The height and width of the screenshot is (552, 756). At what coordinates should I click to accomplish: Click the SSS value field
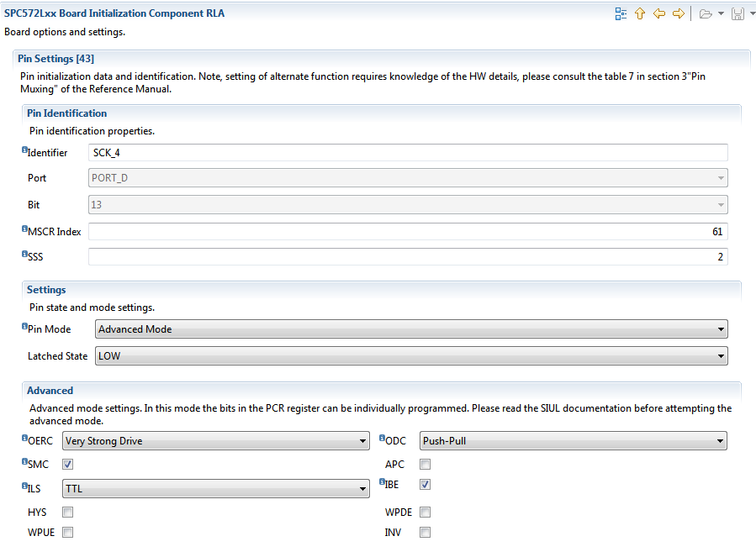(x=408, y=257)
